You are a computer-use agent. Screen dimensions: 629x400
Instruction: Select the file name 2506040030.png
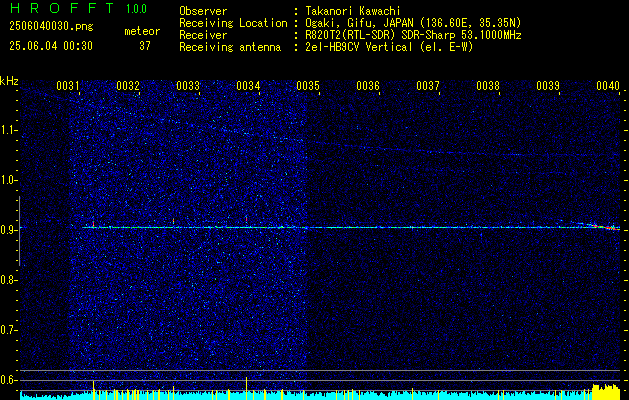(x=51, y=26)
